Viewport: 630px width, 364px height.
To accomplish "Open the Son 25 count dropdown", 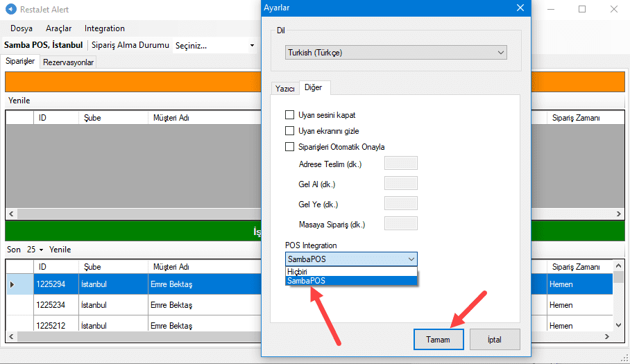I will click(35, 250).
